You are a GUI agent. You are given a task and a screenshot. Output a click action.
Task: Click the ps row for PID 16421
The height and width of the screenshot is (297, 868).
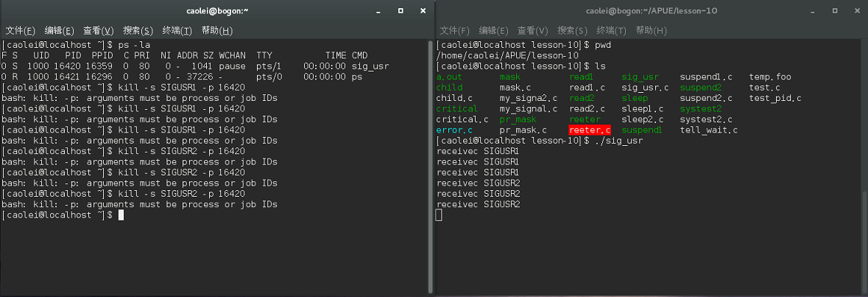pyautogui.click(x=181, y=77)
